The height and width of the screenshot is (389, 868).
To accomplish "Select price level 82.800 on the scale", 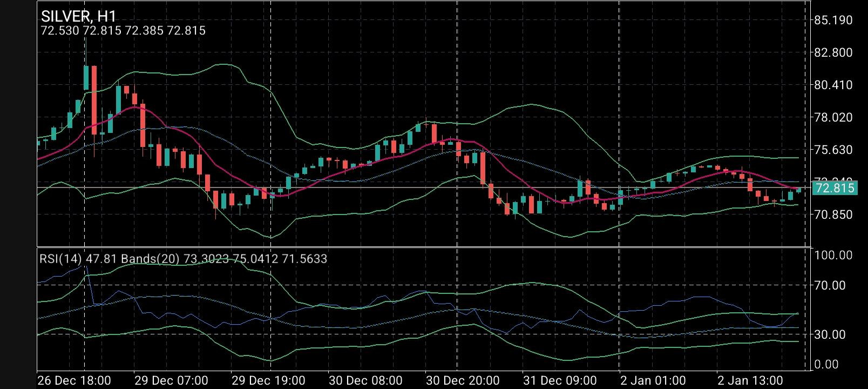I will click(833, 53).
